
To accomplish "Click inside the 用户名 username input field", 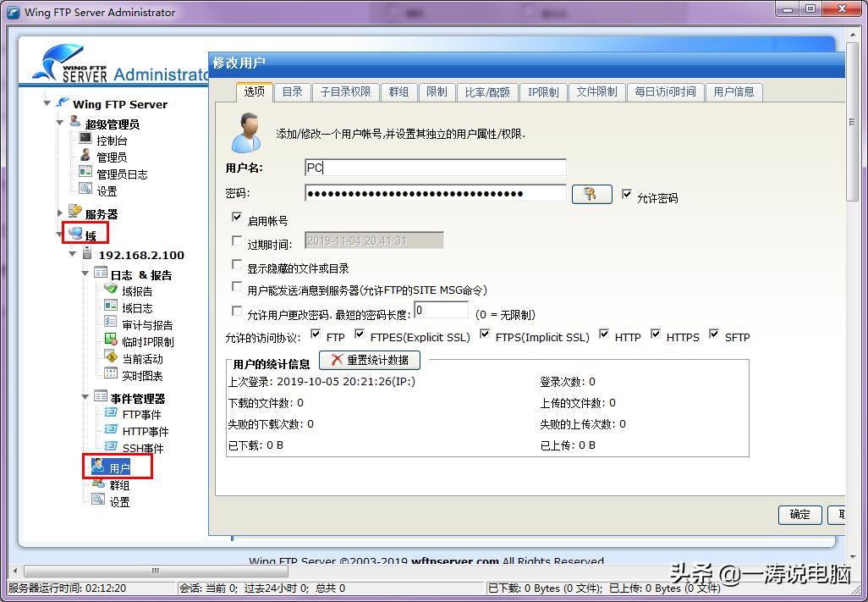I will coord(434,167).
